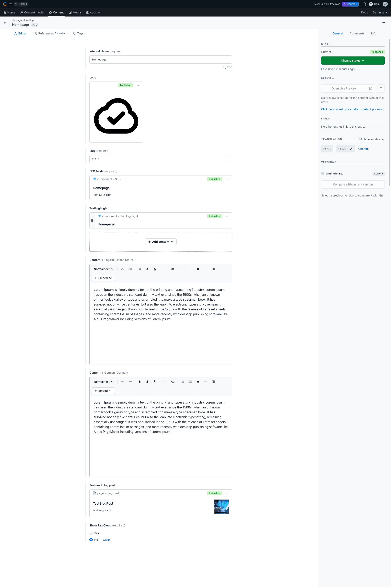Select No for Show Tag Cloud
The height and width of the screenshot is (588, 391).
coord(91,539)
